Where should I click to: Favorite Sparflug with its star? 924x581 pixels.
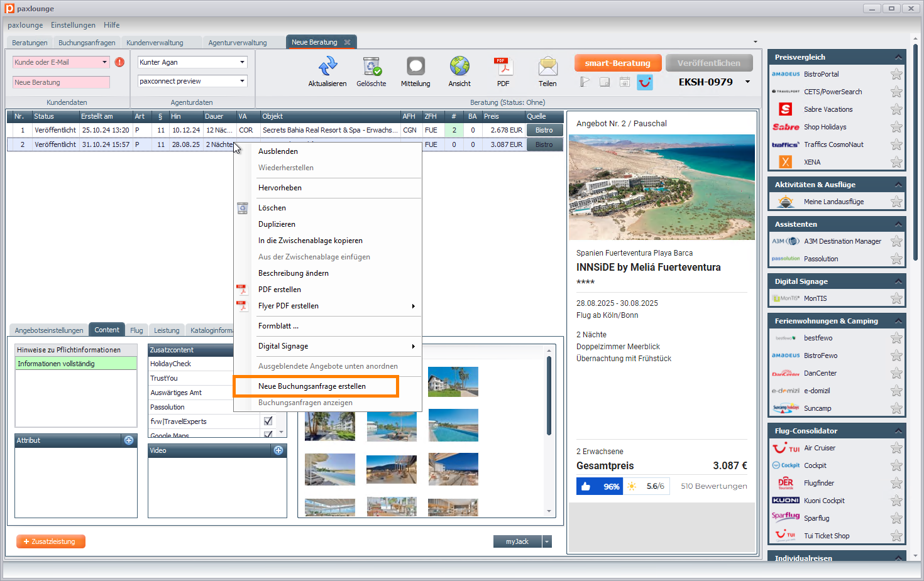tap(896, 518)
